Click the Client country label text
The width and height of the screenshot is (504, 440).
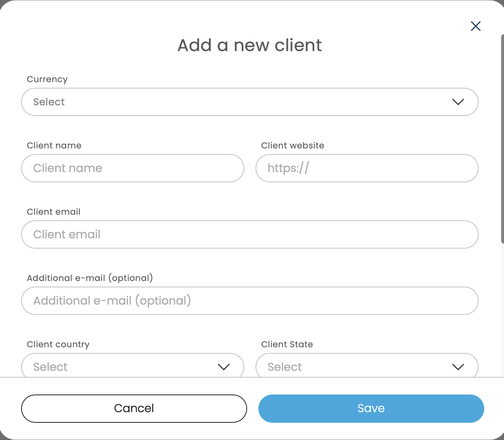[58, 344]
